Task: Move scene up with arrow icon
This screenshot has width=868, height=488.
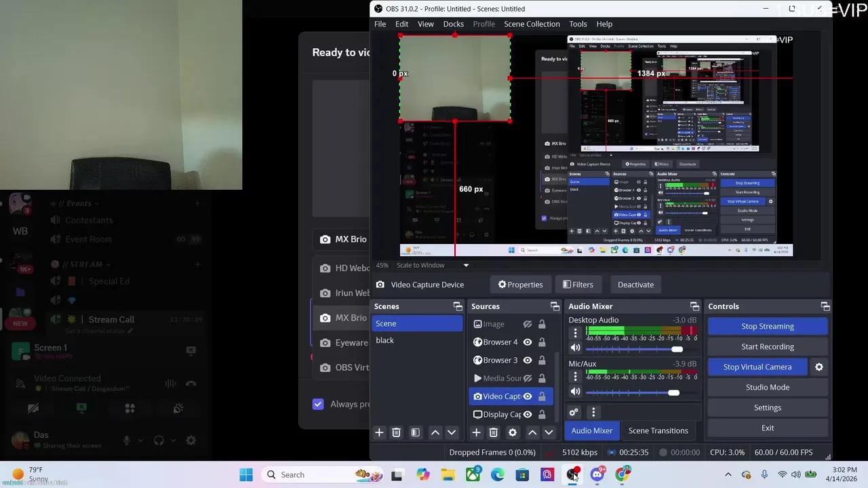Action: 435,432
